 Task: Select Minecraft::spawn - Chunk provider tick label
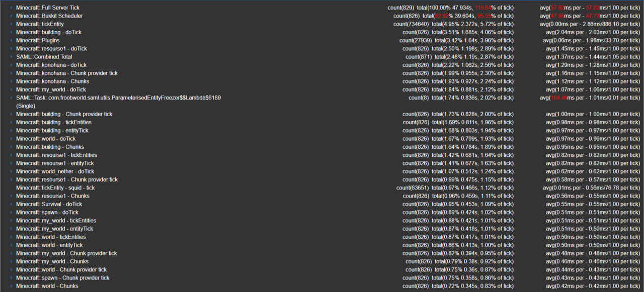coord(62,278)
